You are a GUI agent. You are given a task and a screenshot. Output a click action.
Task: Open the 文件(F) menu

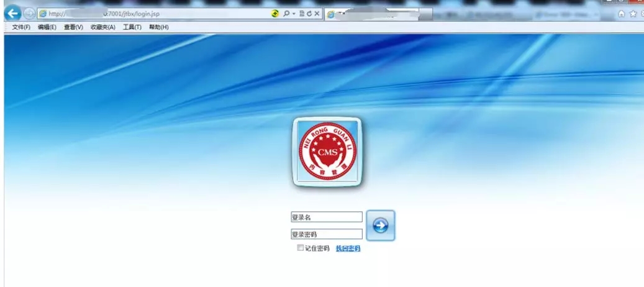click(x=21, y=27)
